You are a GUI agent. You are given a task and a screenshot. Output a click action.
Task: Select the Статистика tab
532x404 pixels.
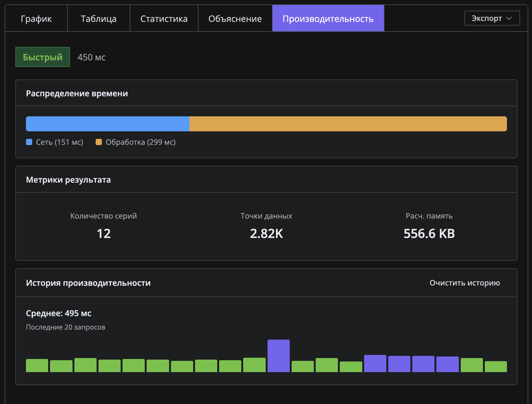[164, 19]
